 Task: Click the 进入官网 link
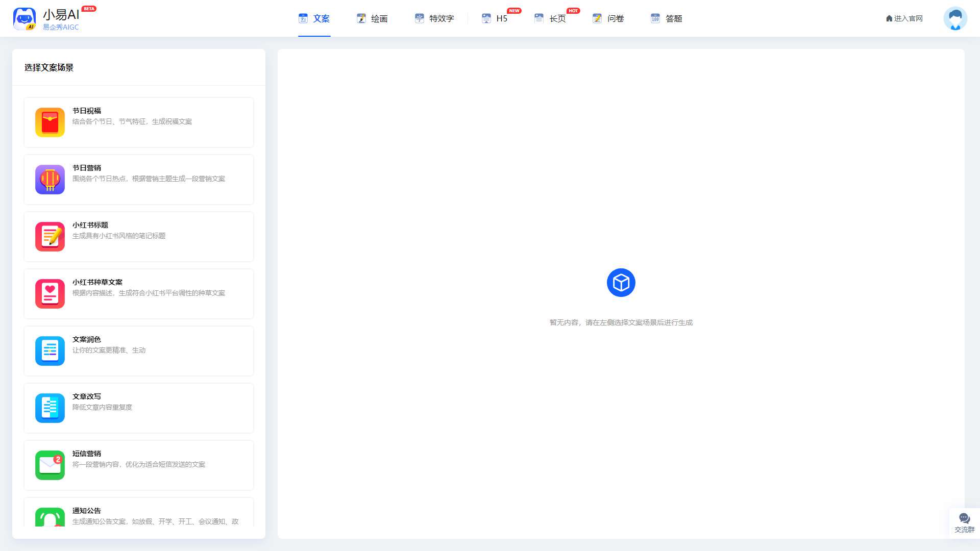pos(904,18)
